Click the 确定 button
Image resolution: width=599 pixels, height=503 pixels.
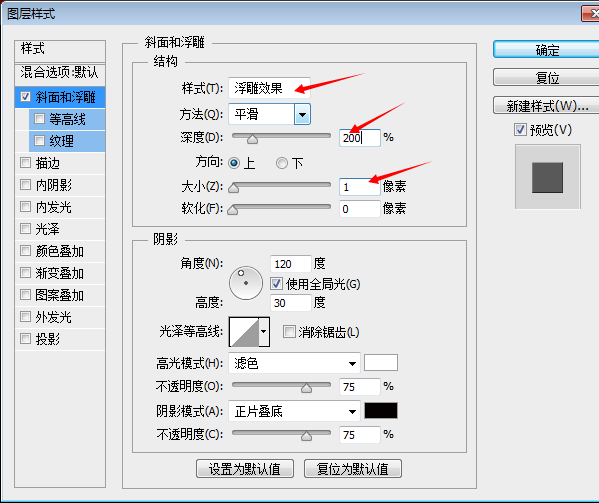tap(547, 50)
